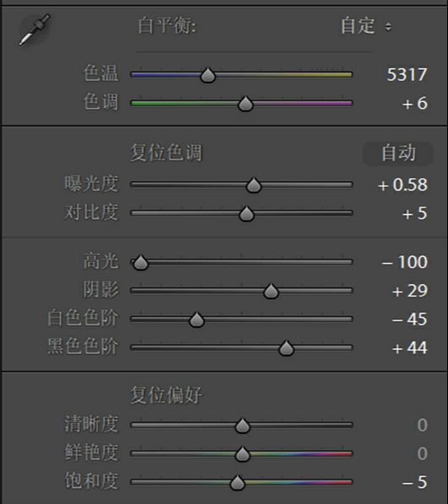
Task: Click the 对比度 contrast slider handle
Action: pos(246,213)
